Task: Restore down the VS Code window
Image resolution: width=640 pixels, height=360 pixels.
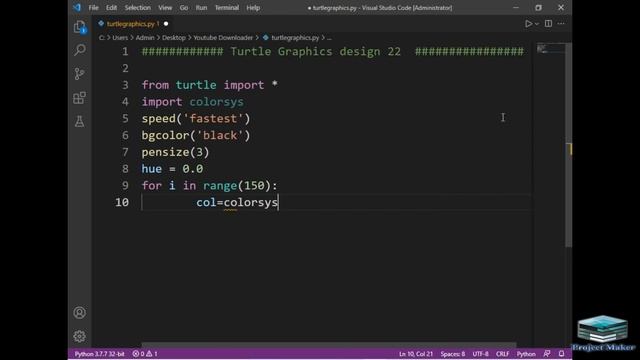Action: pos(538,8)
